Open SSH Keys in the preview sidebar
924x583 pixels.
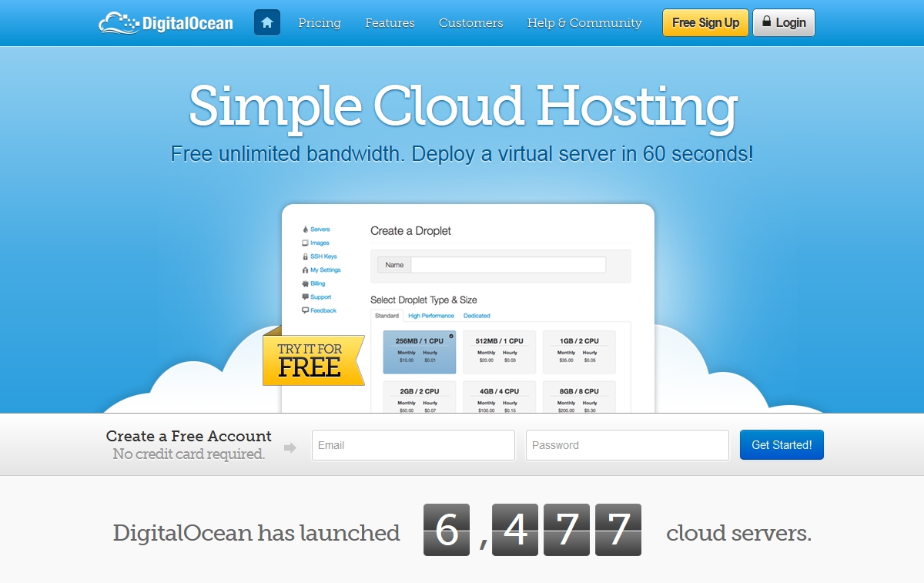pyautogui.click(x=320, y=256)
